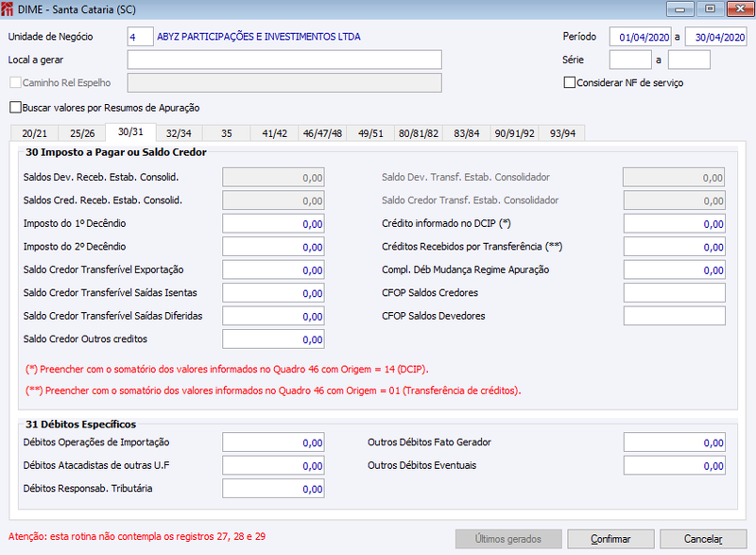The height and width of the screenshot is (555, 756).
Task: Edit Compl. Déb Mudança Regime Apuração value
Action: click(x=675, y=270)
